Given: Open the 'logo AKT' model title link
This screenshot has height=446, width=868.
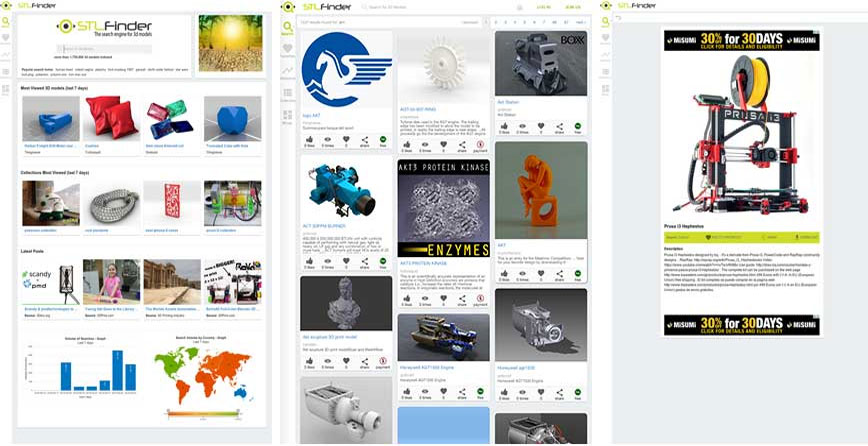Looking at the screenshot, I should click(x=312, y=116).
